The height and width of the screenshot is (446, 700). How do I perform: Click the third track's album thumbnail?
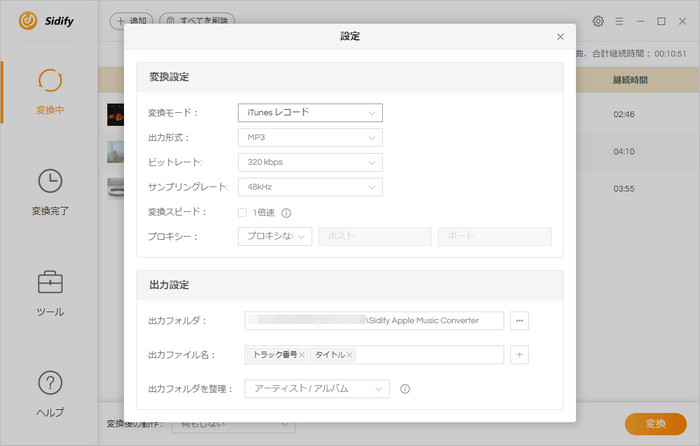pos(115,188)
